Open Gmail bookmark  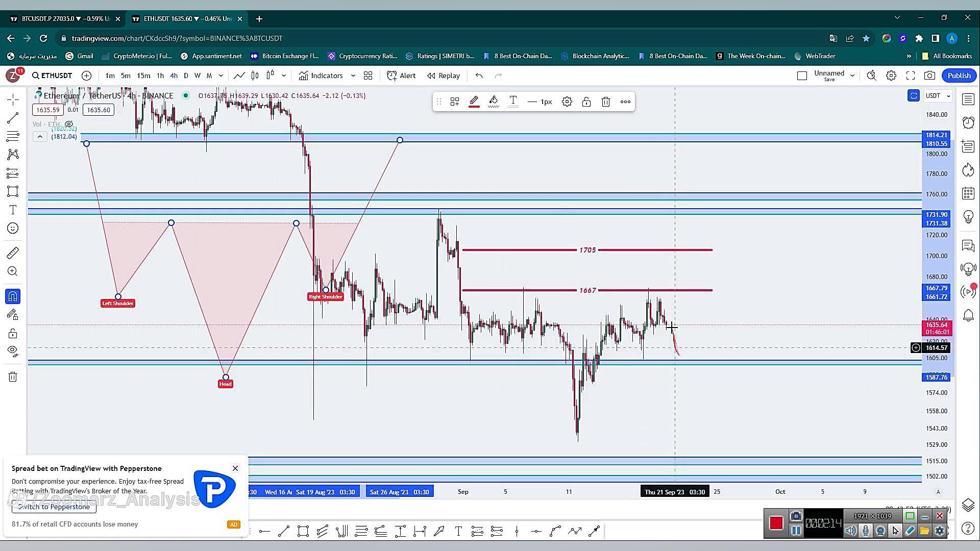tap(79, 56)
